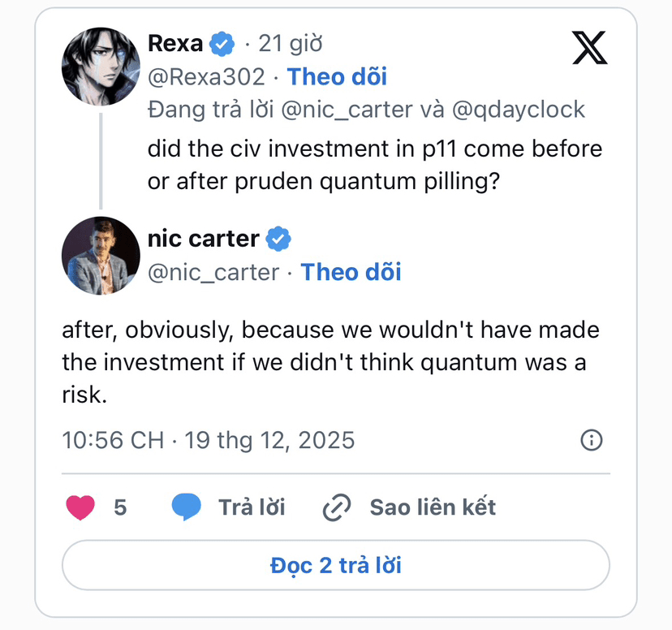Click nic carter's verified badge

278,239
